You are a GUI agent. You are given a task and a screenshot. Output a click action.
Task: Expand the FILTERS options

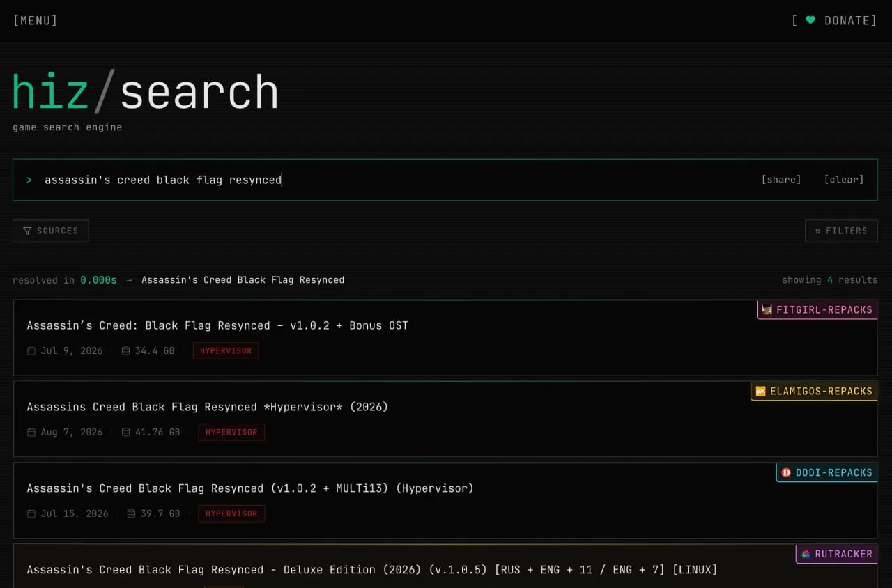pyautogui.click(x=841, y=231)
